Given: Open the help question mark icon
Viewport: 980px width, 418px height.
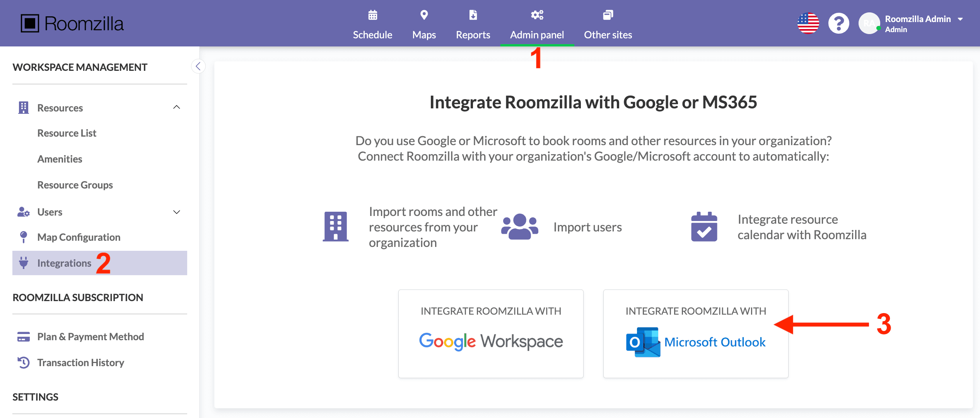Looking at the screenshot, I should click(x=838, y=24).
